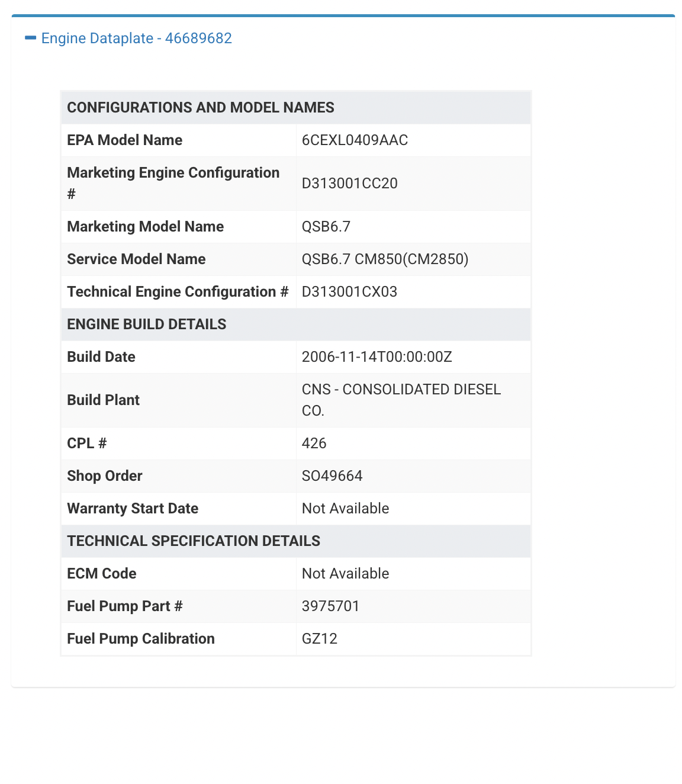Select EPA model value 6CEXL0409AAC
Viewport: 682px width, 784px height.
click(355, 140)
